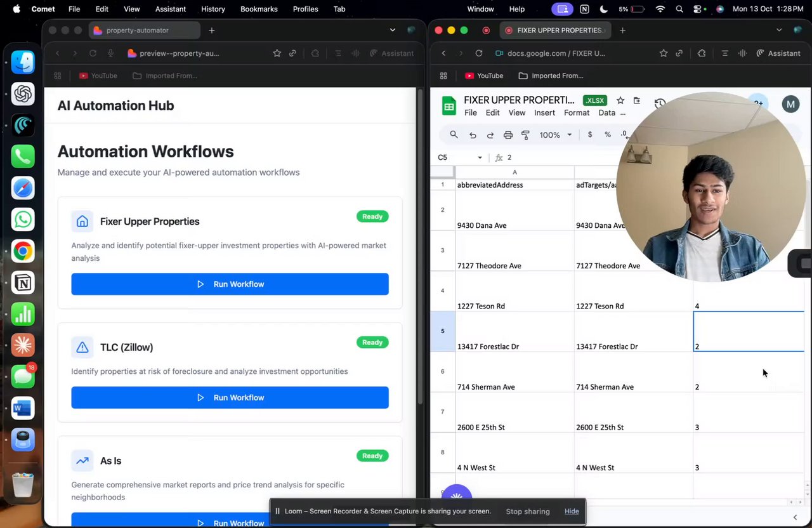Open the View menu in Sheets
Viewport: 812px width, 528px height.
pos(517,113)
